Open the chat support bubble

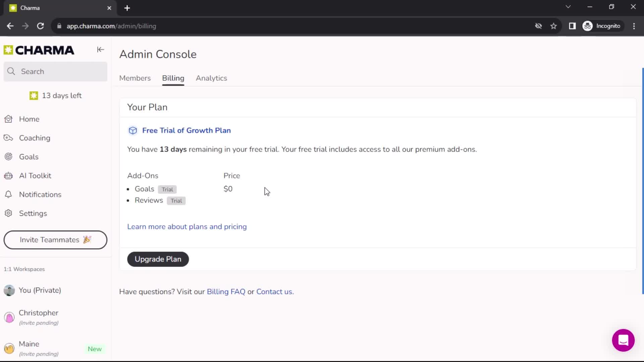(x=623, y=340)
